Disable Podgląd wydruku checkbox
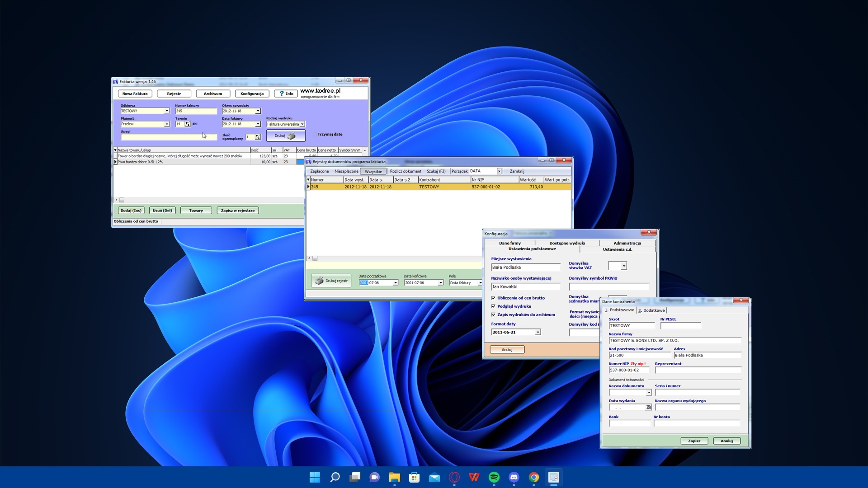Screen dimensions: 868x488 [x=493, y=306]
